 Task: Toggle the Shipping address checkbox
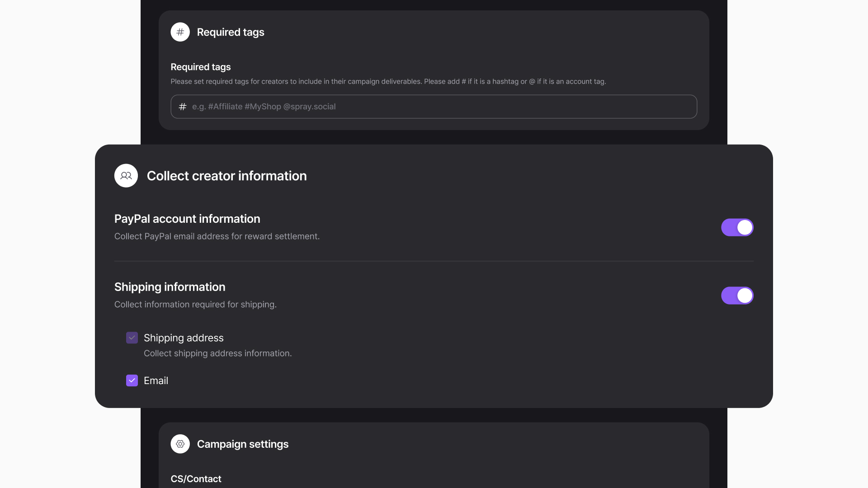(x=132, y=338)
